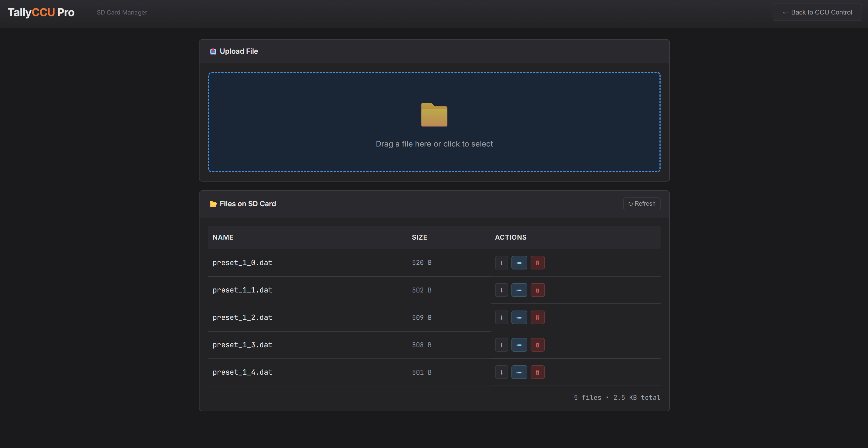The image size is (868, 448).
Task: Rename preset_1_1.dat with pencil icon
Action: point(519,290)
